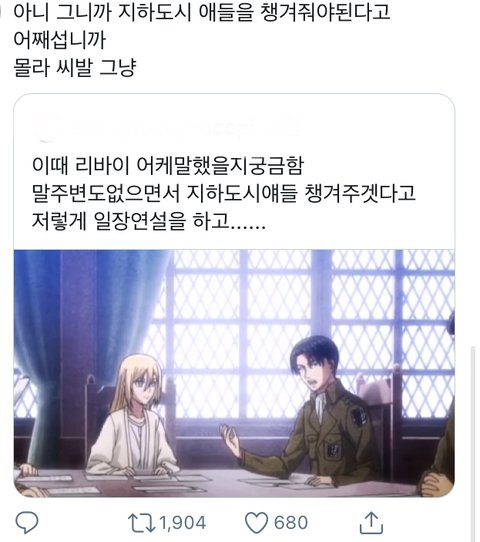Open the share upload icon
This screenshot has height=542, width=480.
point(371,522)
